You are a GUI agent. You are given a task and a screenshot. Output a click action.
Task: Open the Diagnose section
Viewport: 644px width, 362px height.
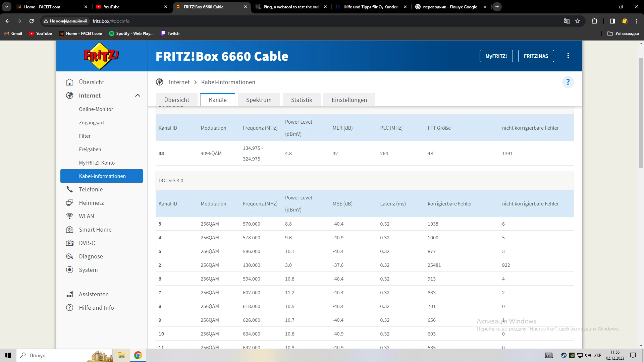click(x=91, y=256)
